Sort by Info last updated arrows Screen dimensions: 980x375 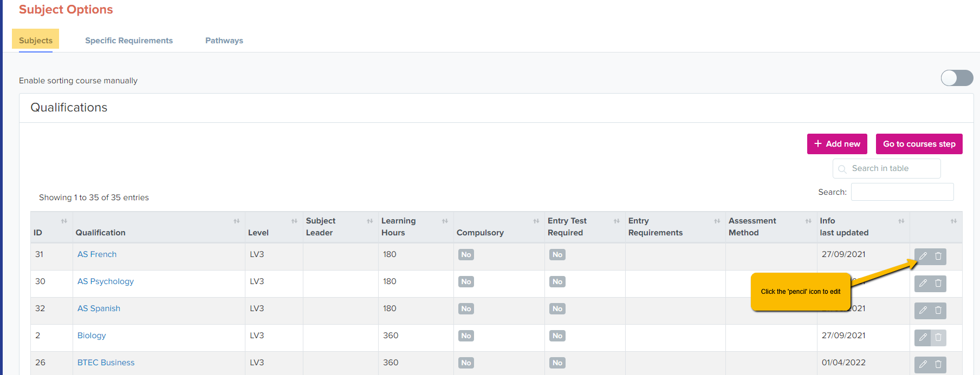coord(901,221)
